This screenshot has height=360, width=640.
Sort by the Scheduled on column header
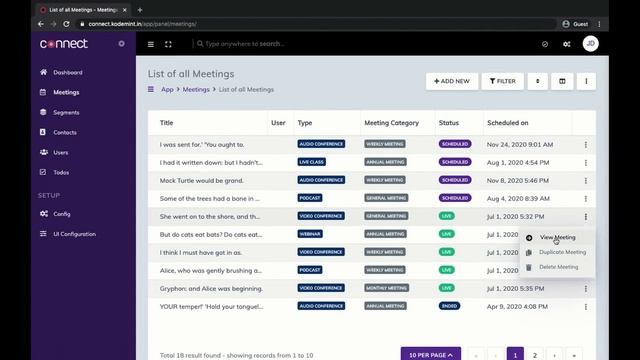pyautogui.click(x=507, y=123)
